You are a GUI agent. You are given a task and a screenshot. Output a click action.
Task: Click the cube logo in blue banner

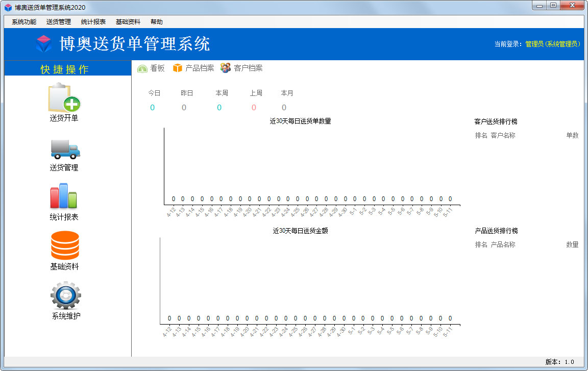(x=44, y=44)
